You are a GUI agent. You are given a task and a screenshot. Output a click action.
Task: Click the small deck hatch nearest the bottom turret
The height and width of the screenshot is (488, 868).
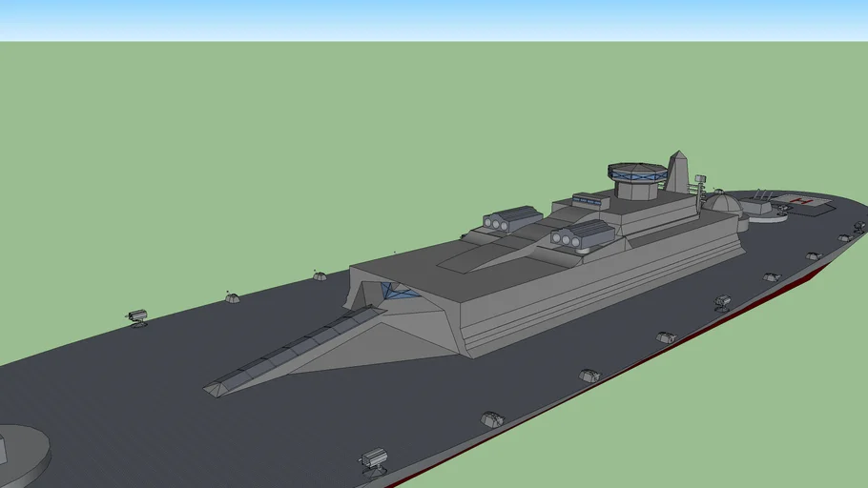point(491,419)
